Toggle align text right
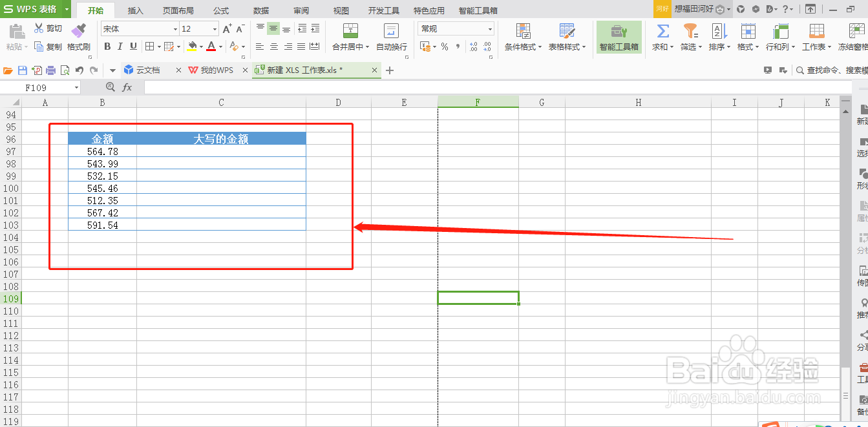 pos(287,47)
